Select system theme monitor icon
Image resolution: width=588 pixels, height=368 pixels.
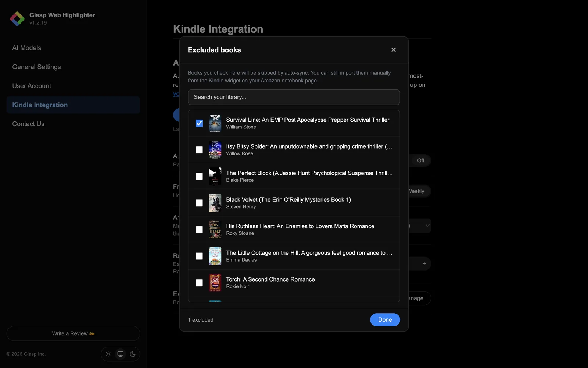click(120, 354)
